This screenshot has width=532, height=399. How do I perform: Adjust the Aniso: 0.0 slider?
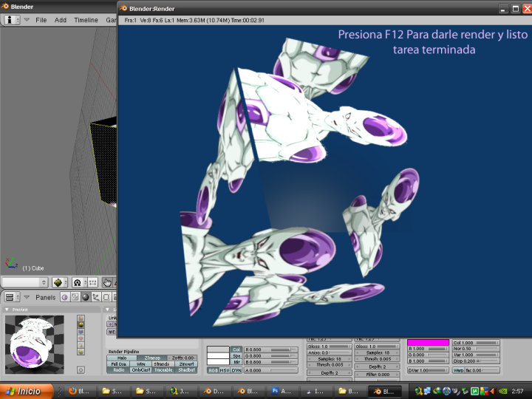[330, 353]
